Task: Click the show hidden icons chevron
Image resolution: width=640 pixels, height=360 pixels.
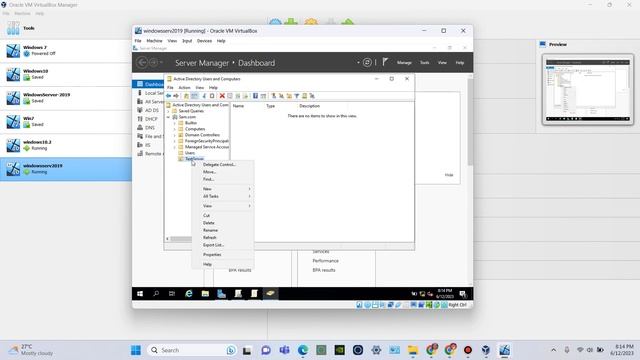Action: click(553, 350)
